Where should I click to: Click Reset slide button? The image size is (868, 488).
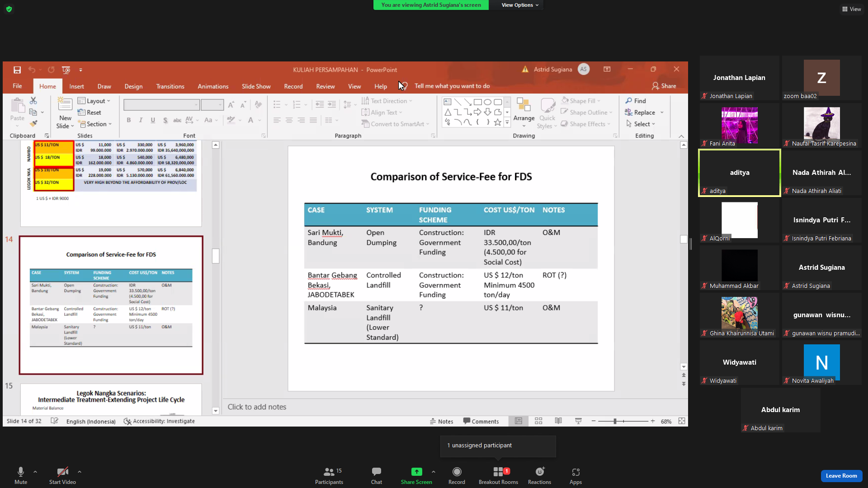[89, 113]
